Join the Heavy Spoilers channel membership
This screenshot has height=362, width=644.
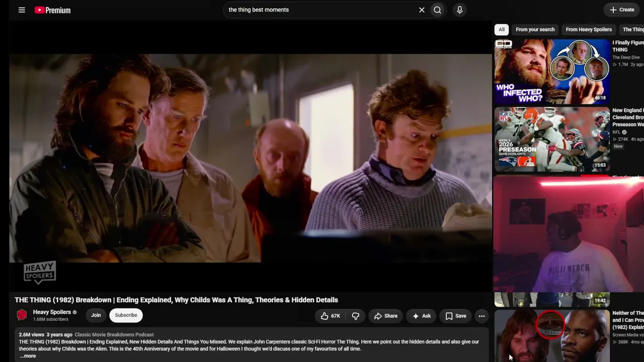[x=96, y=315]
